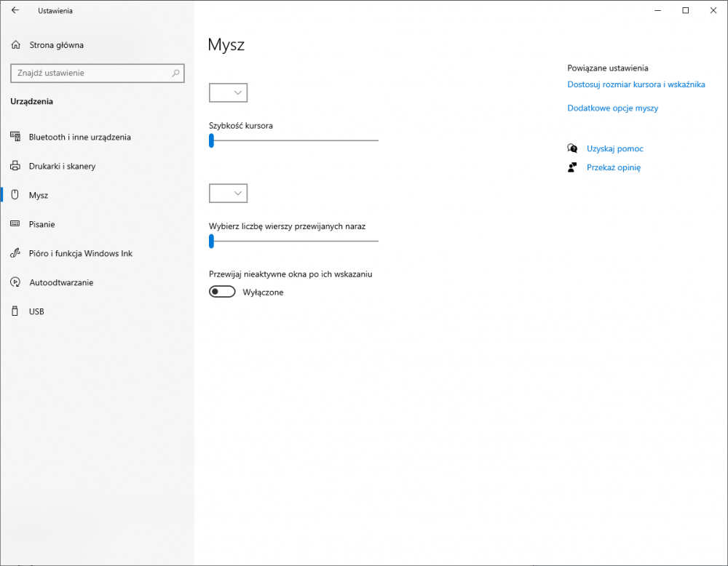Click the magnifier icon in search box
Viewport: 728px width, 566px height.
175,73
